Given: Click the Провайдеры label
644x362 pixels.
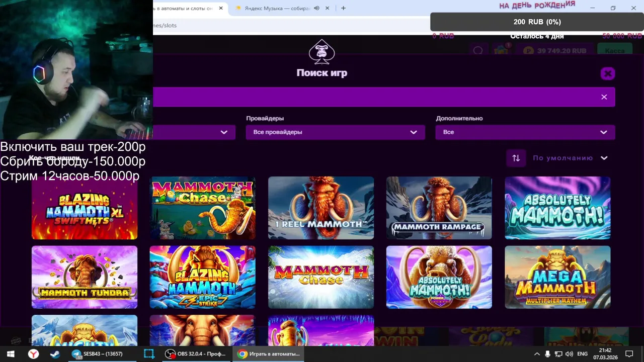Looking at the screenshot, I should click(265, 119).
